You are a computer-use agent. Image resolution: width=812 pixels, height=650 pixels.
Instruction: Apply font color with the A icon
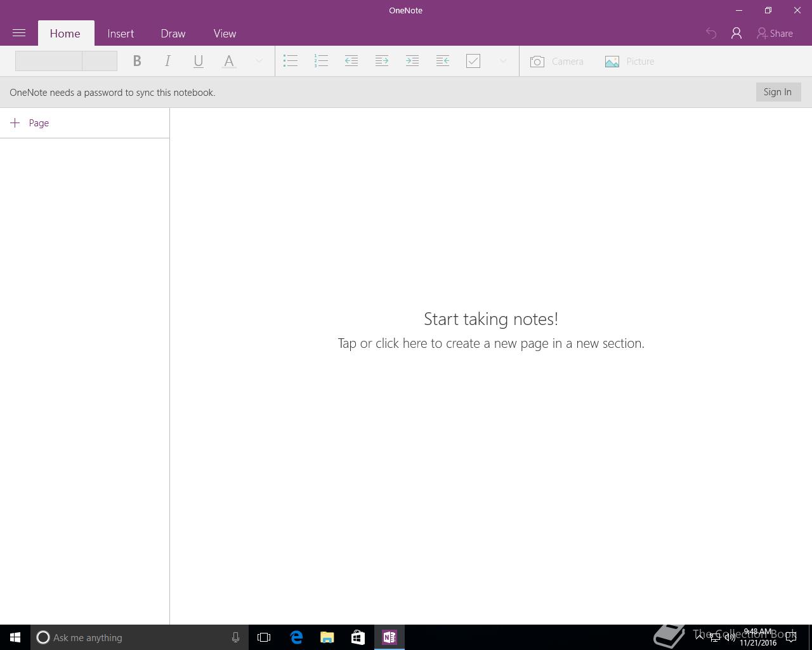point(229,61)
